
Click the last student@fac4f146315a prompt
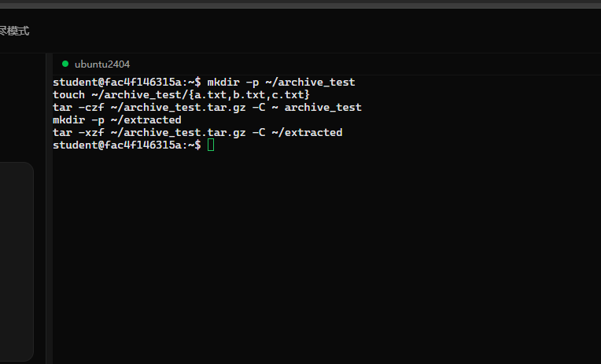pos(127,145)
